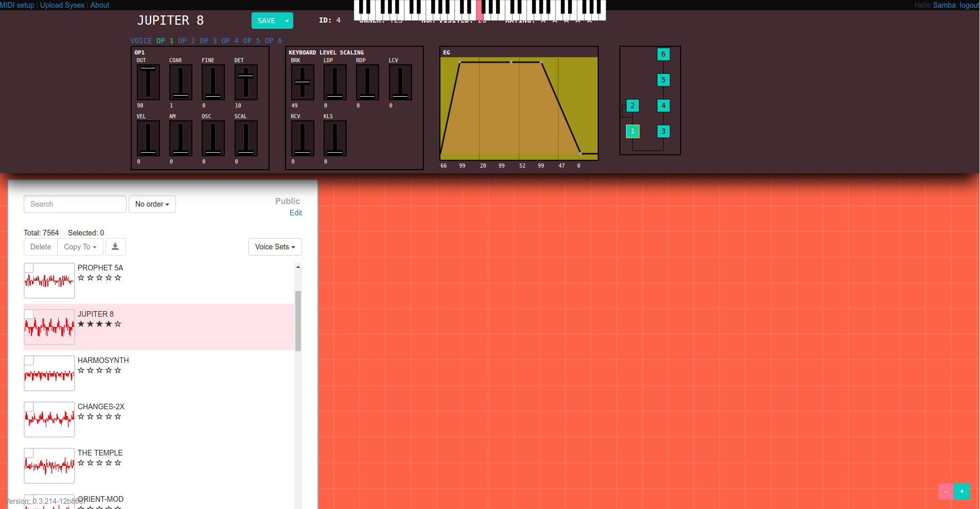Switch to the OP 5 tab

[x=252, y=41]
